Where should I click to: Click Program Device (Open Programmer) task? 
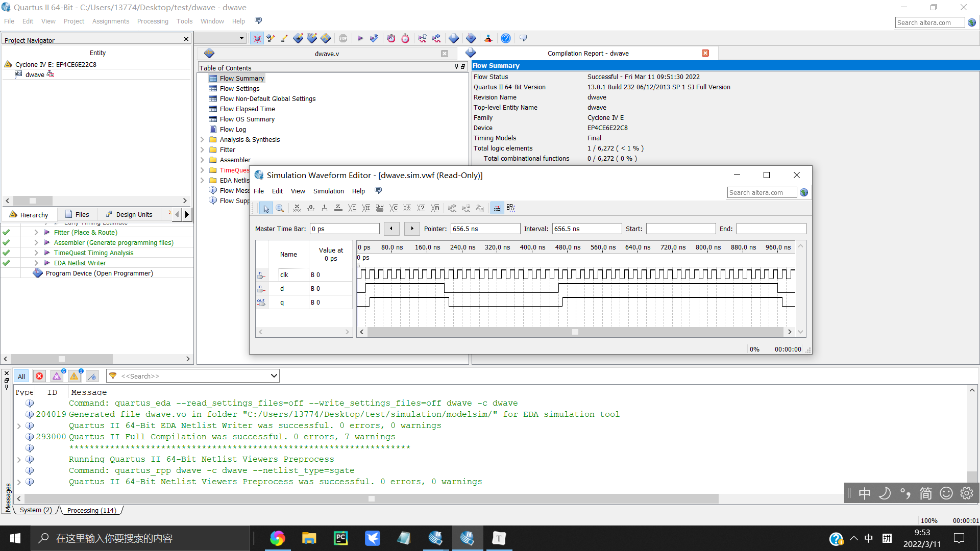tap(99, 273)
